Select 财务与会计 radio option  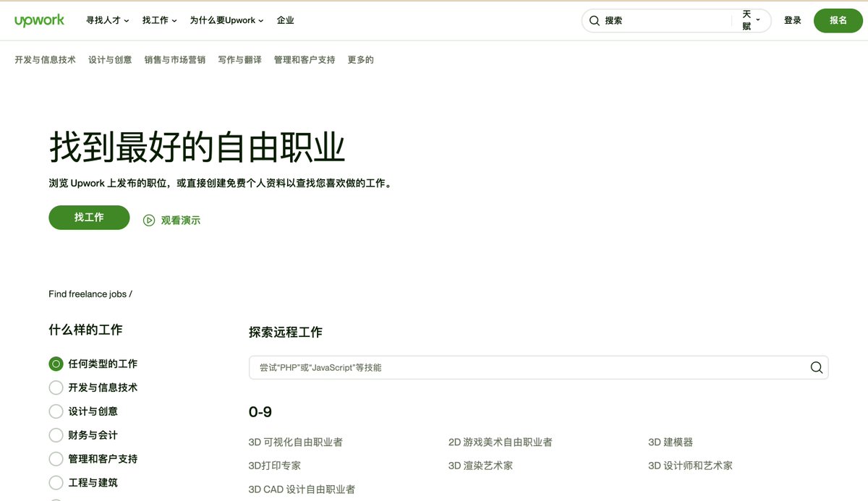point(56,435)
